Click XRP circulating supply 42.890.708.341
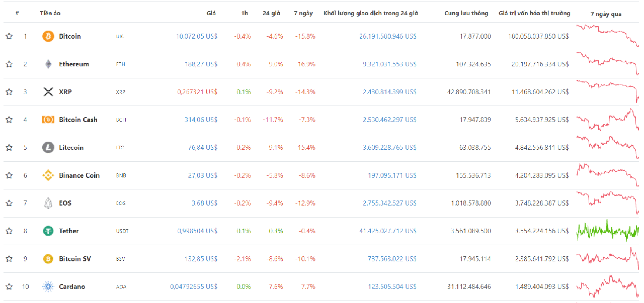Screen dimensions: 644x303 click(469, 92)
